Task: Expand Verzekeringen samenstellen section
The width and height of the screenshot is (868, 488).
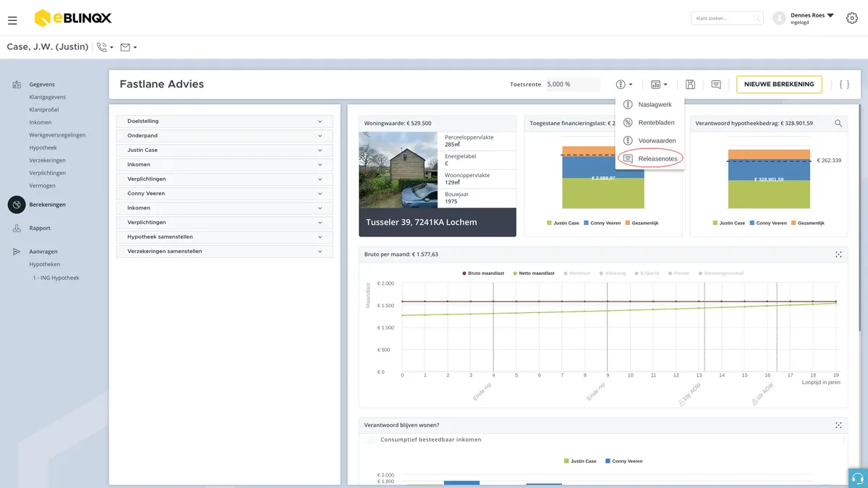Action: 224,252
